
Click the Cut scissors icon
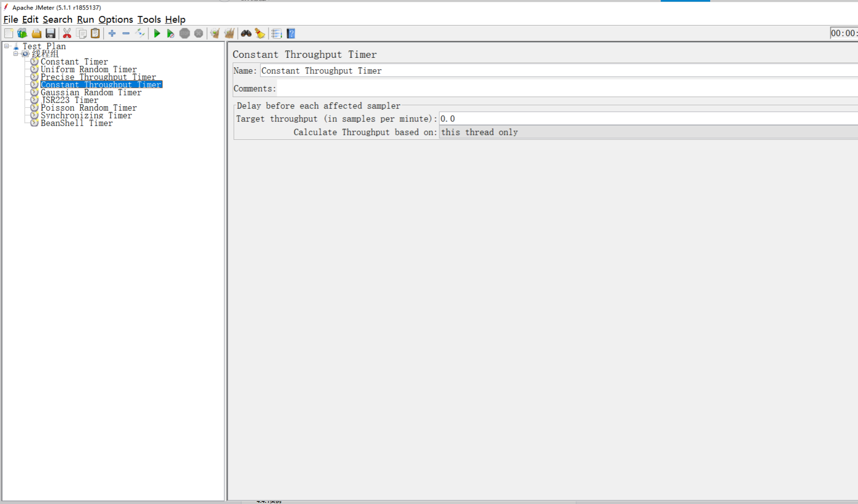67,33
